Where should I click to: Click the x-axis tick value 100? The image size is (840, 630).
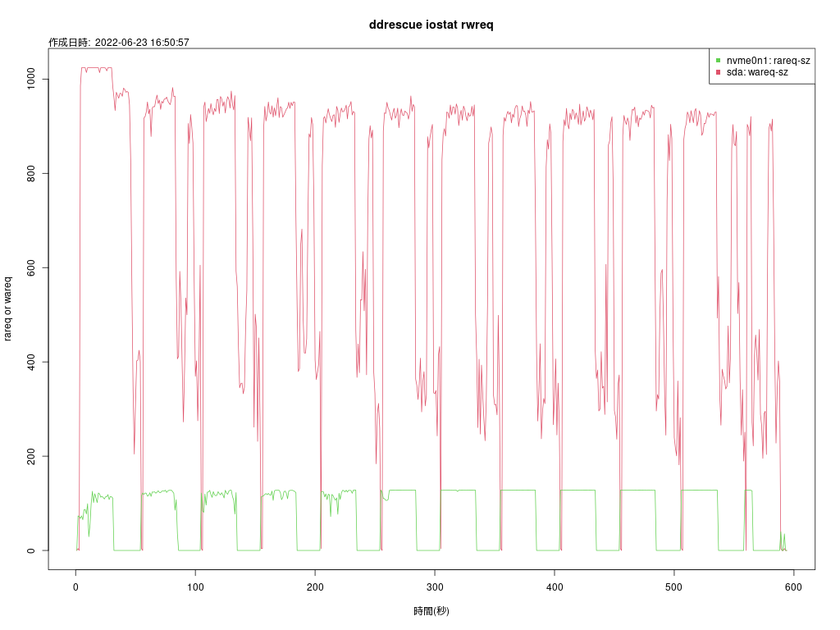click(x=195, y=587)
